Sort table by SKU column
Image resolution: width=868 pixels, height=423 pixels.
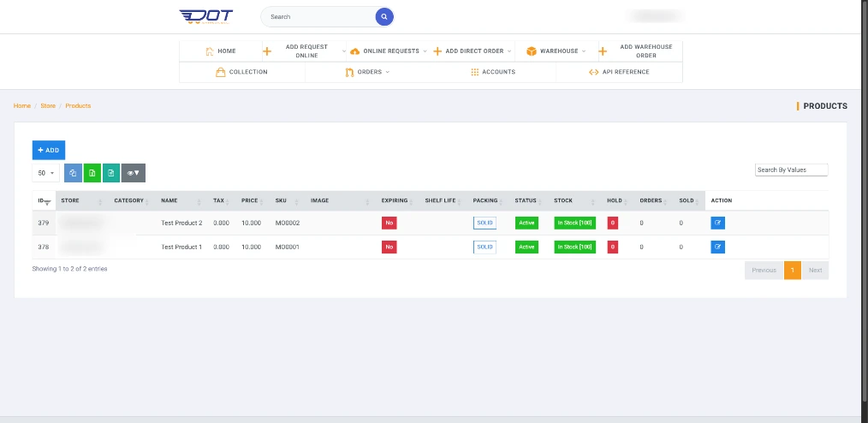288,200
